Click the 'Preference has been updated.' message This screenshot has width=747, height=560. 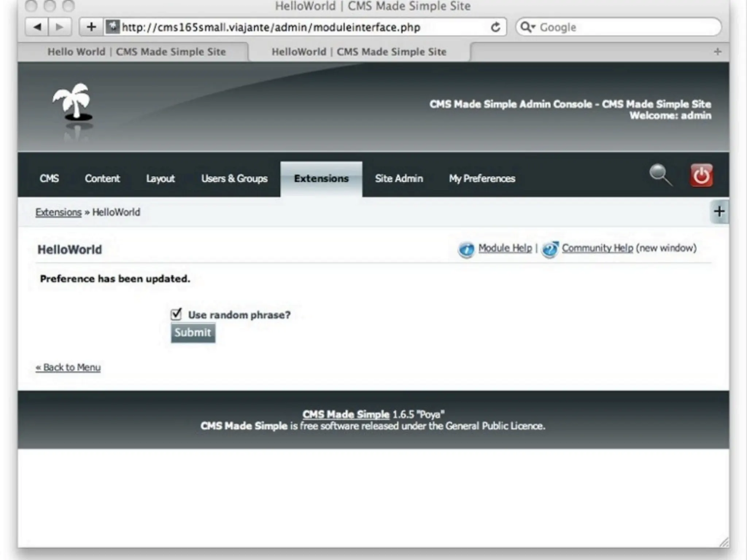click(x=115, y=279)
